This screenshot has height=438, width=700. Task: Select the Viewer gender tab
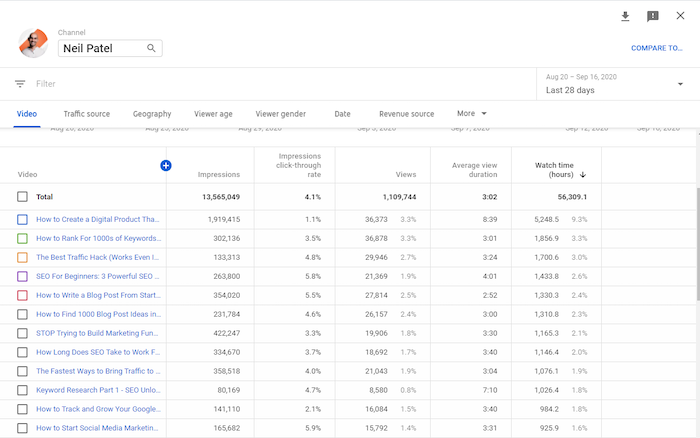pyautogui.click(x=280, y=114)
